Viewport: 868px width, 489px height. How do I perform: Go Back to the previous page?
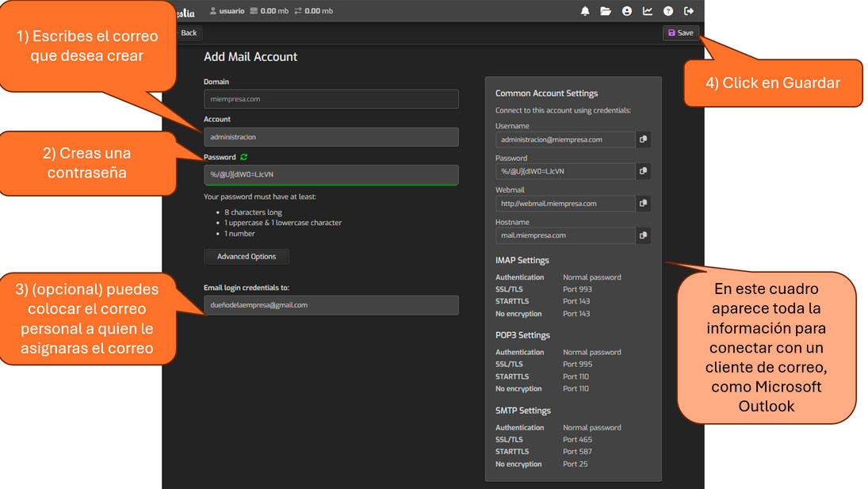[188, 32]
